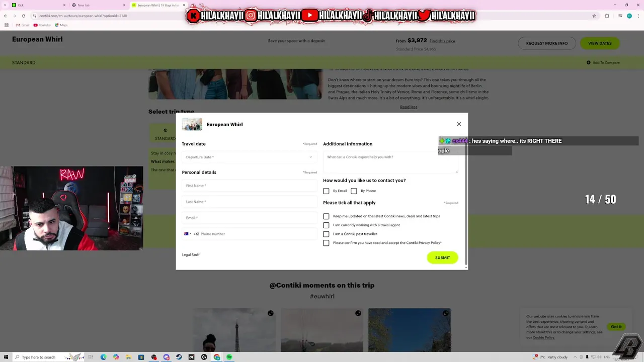Switch to the New Tab browser tab
644x362 pixels.
(98, 5)
